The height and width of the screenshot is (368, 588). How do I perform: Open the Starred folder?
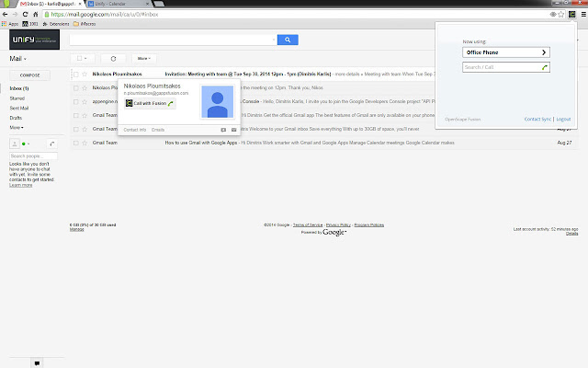tap(17, 98)
